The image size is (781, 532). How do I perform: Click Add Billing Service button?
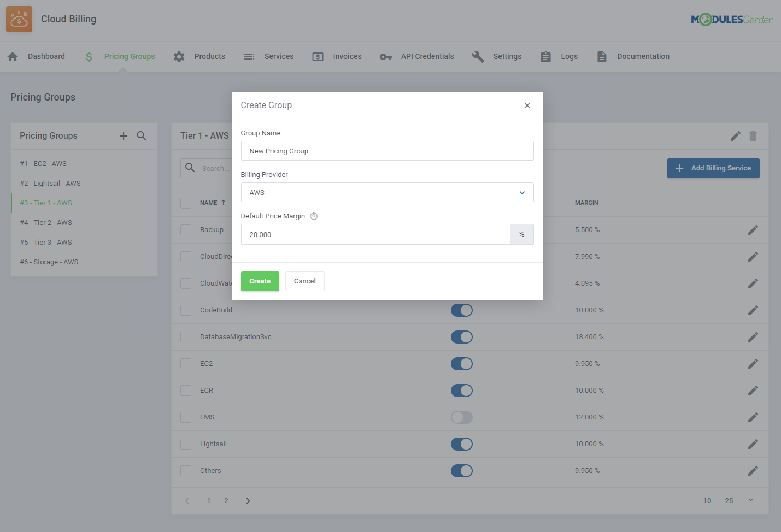point(713,168)
